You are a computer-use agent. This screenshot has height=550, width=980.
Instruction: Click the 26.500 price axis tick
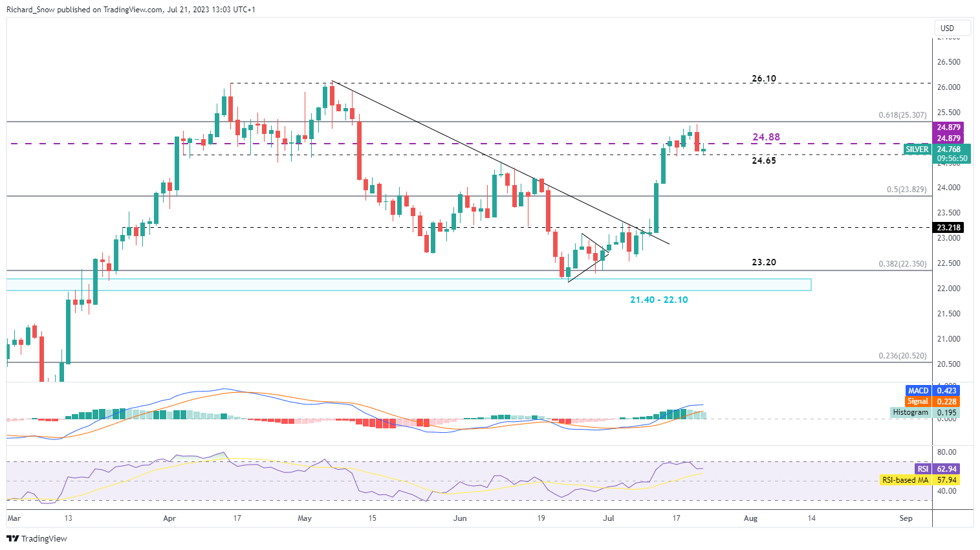(x=948, y=62)
